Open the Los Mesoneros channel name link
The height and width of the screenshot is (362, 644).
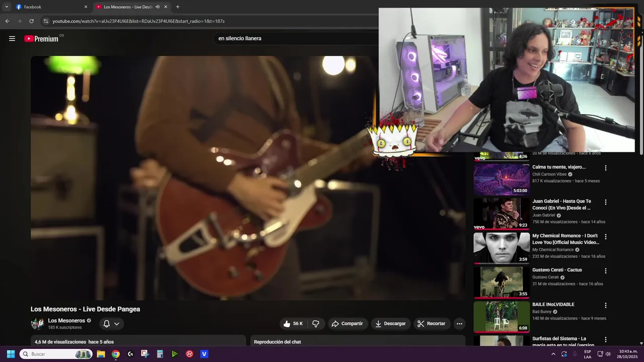66,321
